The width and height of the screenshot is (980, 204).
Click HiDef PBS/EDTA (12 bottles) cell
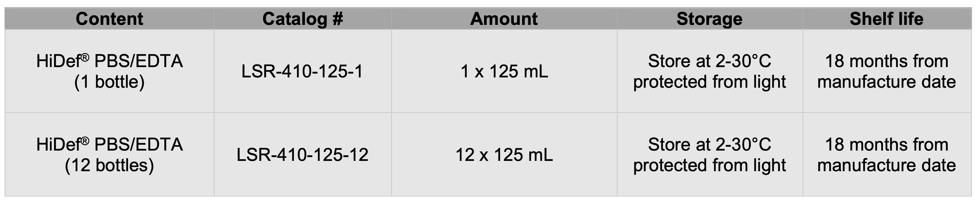tap(109, 155)
